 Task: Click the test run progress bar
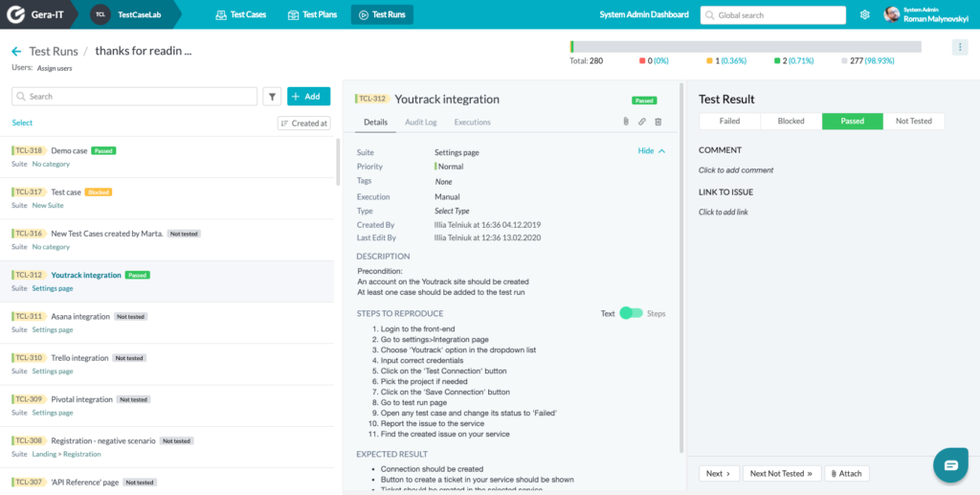click(x=746, y=47)
